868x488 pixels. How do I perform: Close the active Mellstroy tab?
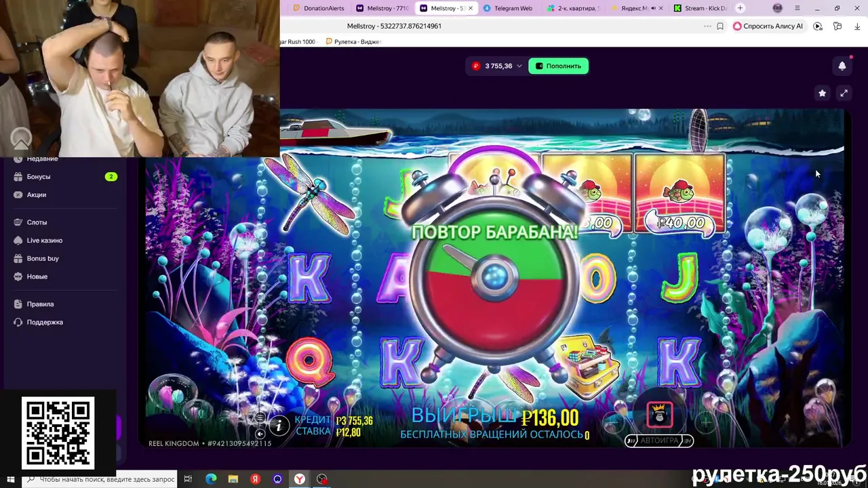click(x=471, y=8)
